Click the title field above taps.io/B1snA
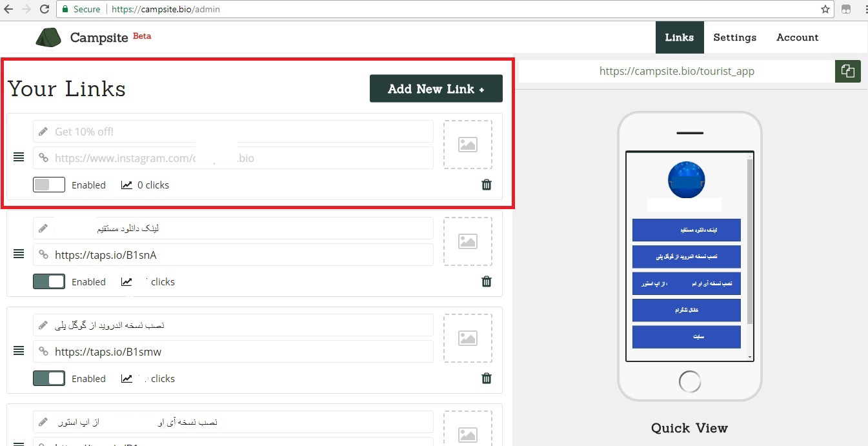The height and width of the screenshot is (446, 868). (x=233, y=228)
